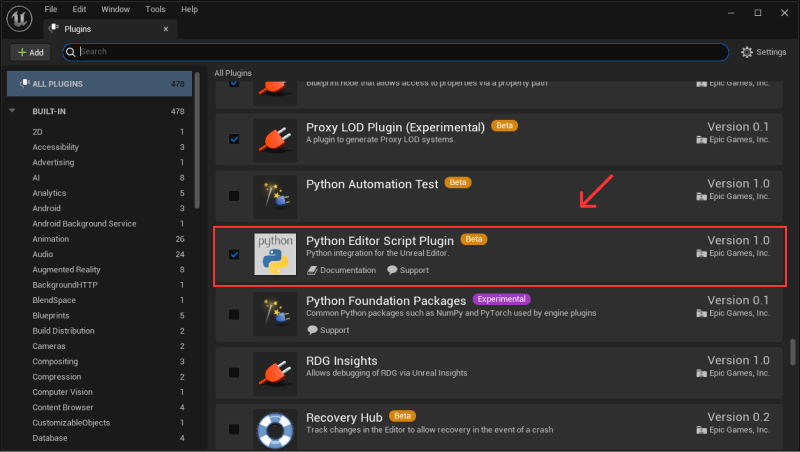Click the sidebar category list scrollbar
The image size is (800, 452).
coord(197,141)
